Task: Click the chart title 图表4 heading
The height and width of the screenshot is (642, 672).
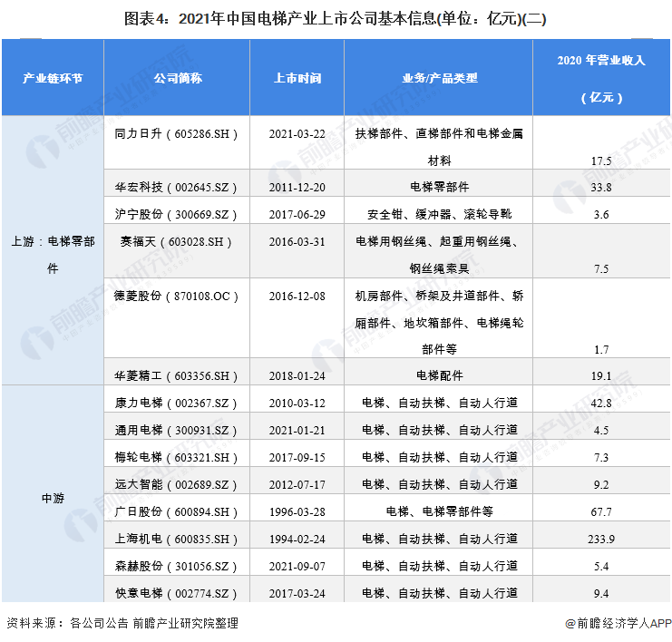Action: 336,17
